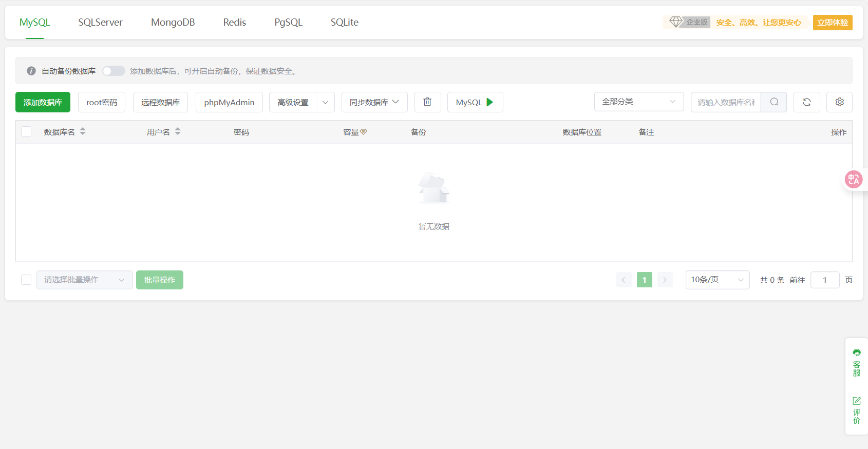The height and width of the screenshot is (449, 868).
Task: Expand the 全部分类 category dropdown
Action: [x=638, y=102]
